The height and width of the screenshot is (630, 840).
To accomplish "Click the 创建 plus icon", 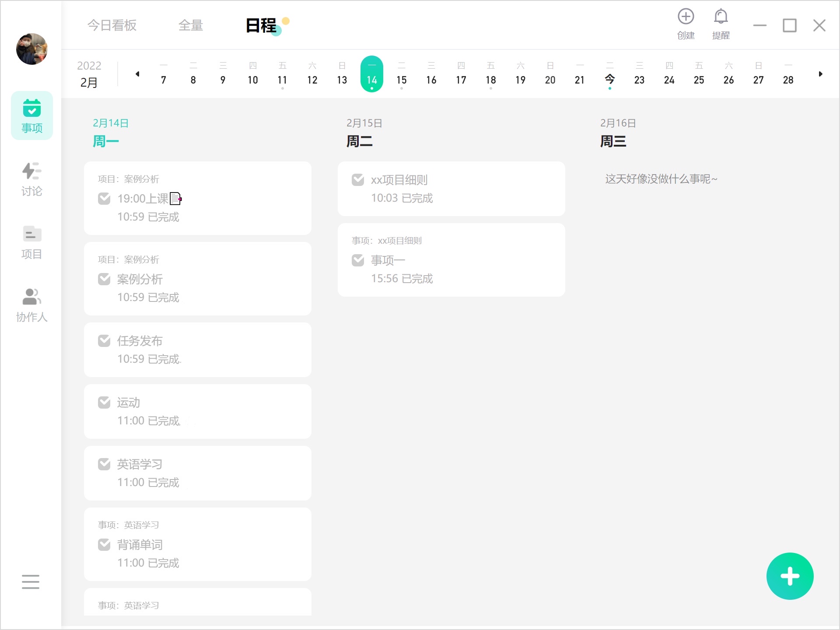I will [686, 17].
